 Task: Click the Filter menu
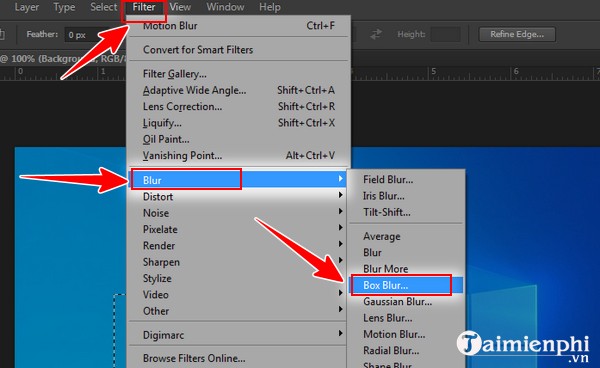click(x=143, y=7)
